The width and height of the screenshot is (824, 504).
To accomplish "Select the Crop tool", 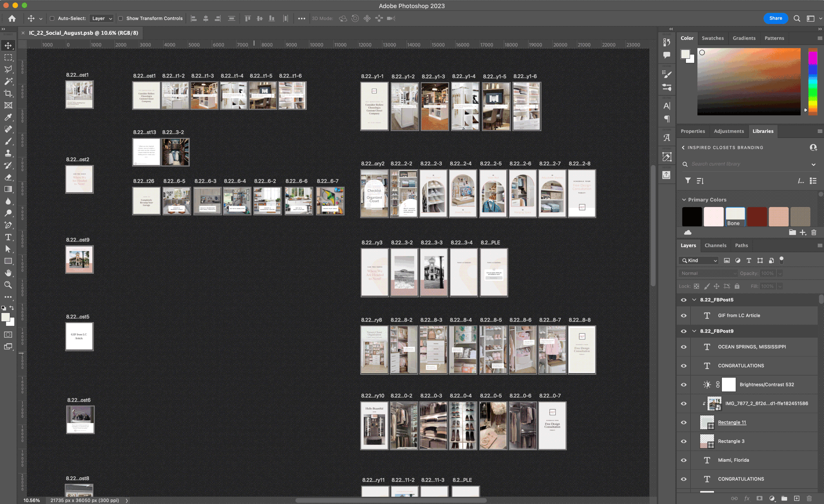I will (8, 93).
